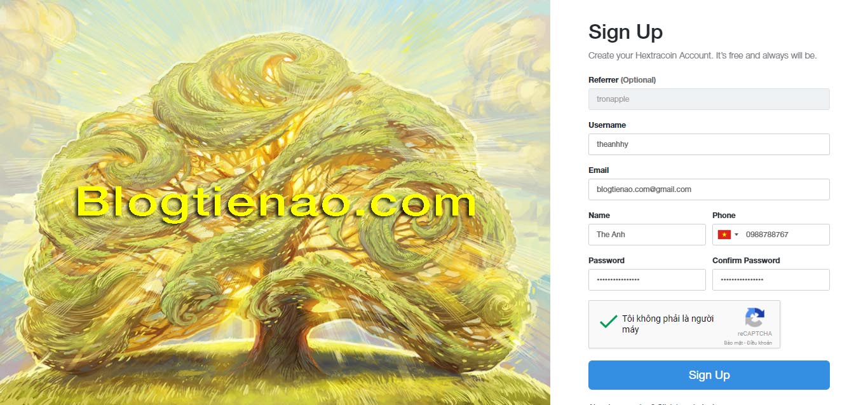Click the Name field showing The Anh
868x405 pixels.
(647, 235)
